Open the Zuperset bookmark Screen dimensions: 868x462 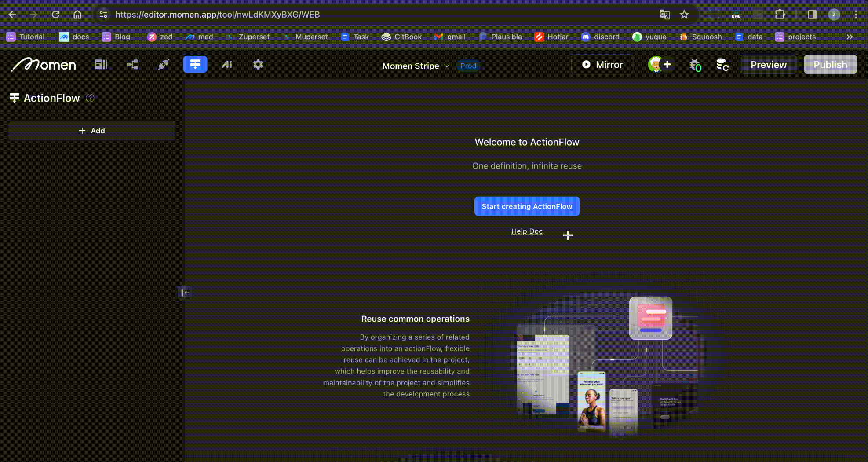pyautogui.click(x=248, y=37)
